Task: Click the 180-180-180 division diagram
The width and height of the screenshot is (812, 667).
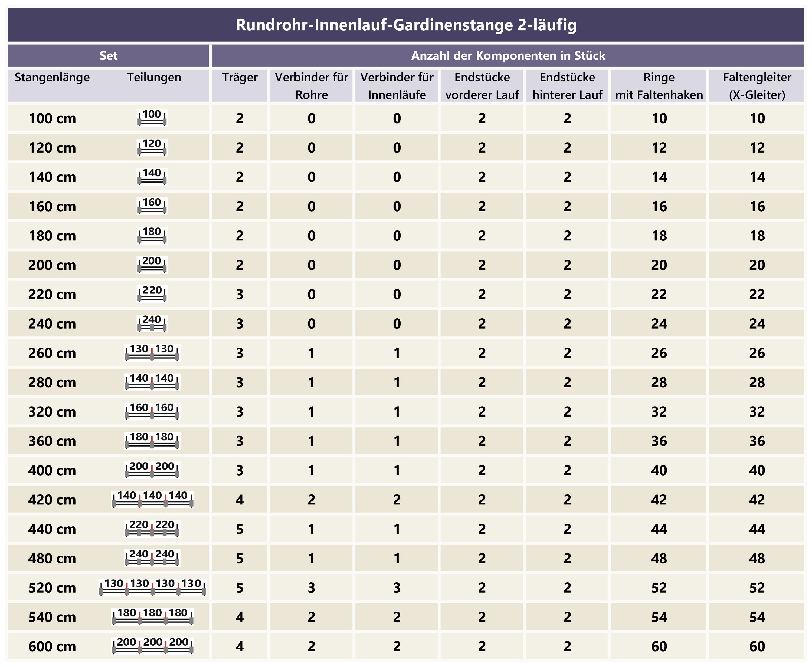Action: click(x=153, y=617)
